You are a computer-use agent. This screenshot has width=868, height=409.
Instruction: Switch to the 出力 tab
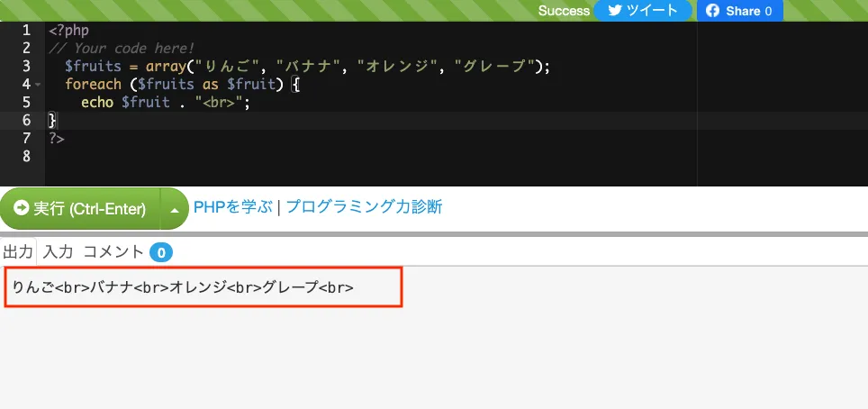click(18, 252)
